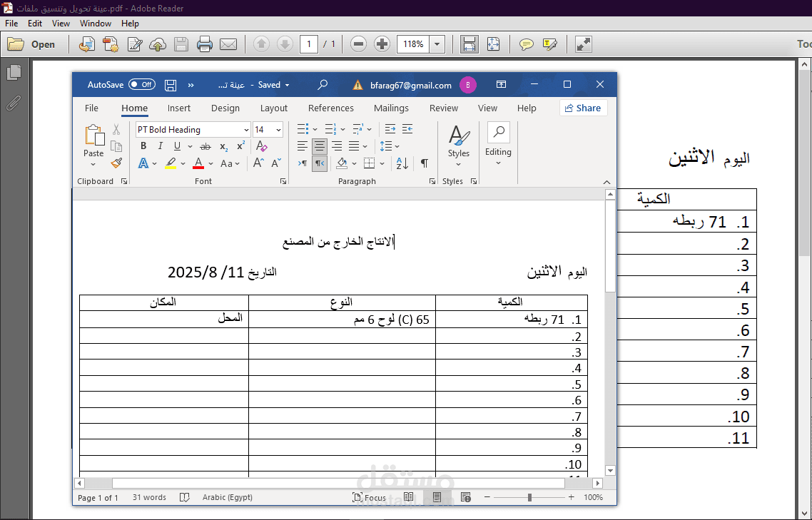Toggle Strikethrough formatting
The image size is (812, 520).
205,146
